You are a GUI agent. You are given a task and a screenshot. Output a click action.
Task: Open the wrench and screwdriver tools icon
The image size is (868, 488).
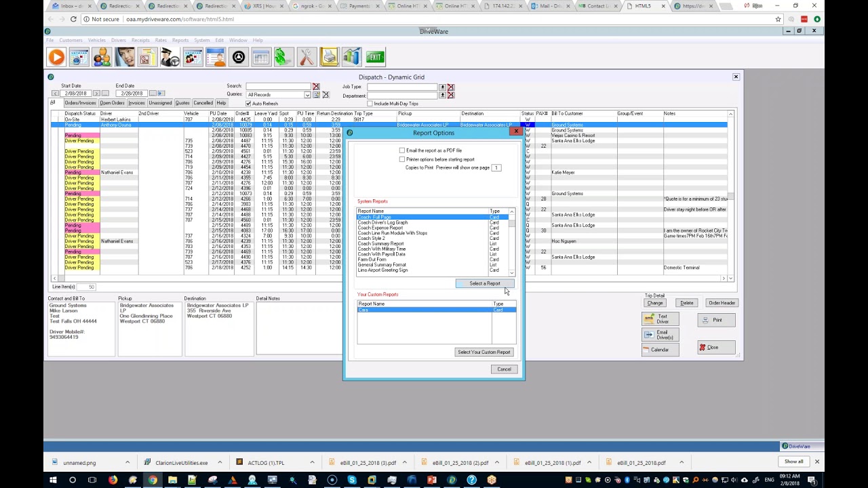click(307, 58)
